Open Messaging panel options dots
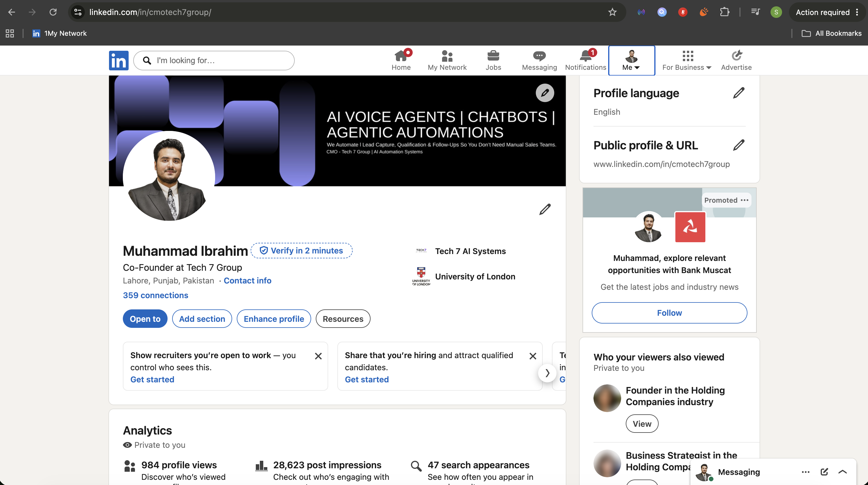This screenshot has width=868, height=485. click(805, 472)
